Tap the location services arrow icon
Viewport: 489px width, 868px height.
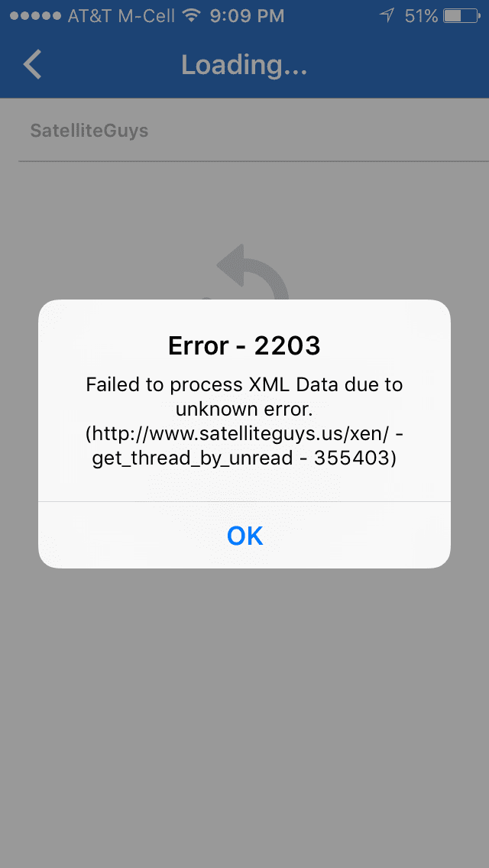(x=387, y=15)
